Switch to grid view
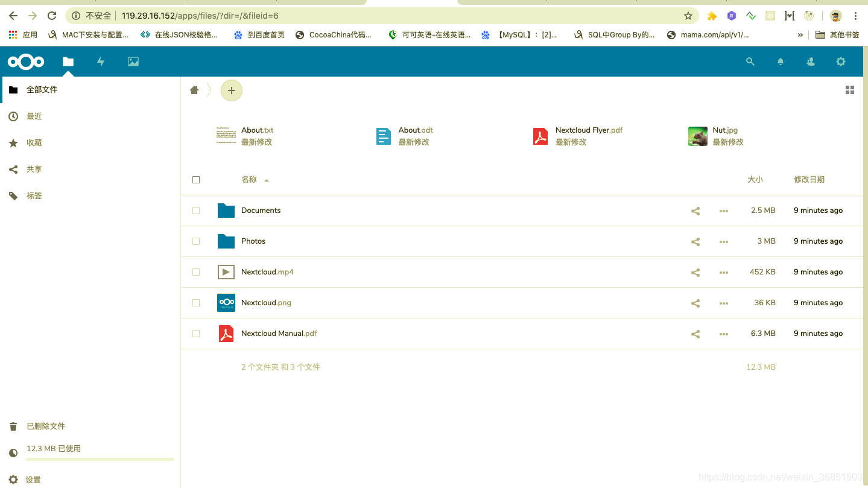Viewport: 868px width, 488px height. click(x=850, y=90)
